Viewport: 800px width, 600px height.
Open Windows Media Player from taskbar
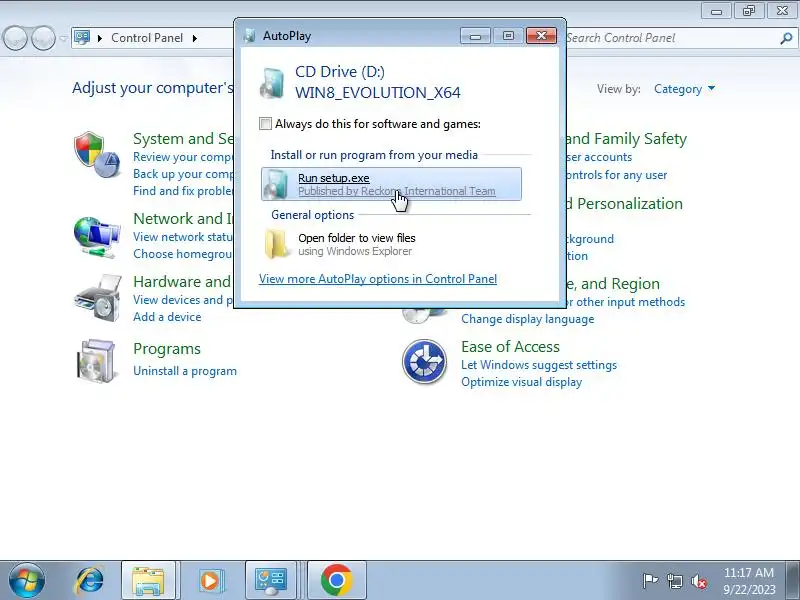(210, 580)
